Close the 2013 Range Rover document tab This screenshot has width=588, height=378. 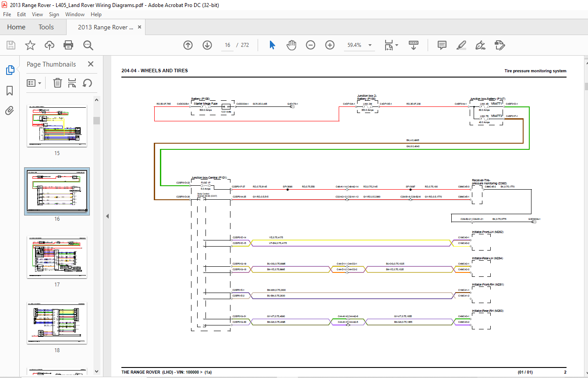pyautogui.click(x=140, y=27)
